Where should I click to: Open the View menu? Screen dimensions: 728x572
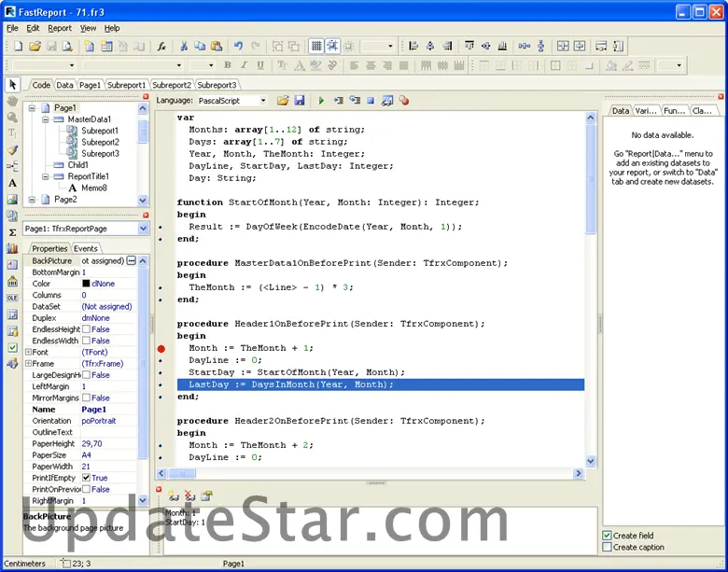pyautogui.click(x=88, y=28)
